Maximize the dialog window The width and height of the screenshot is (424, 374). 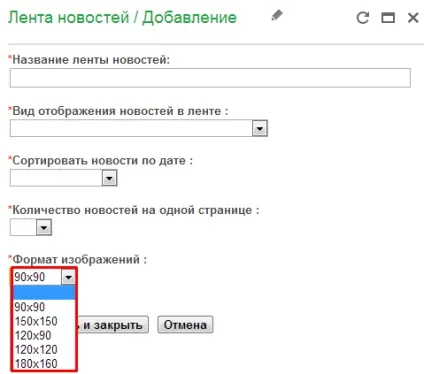pyautogui.click(x=388, y=18)
